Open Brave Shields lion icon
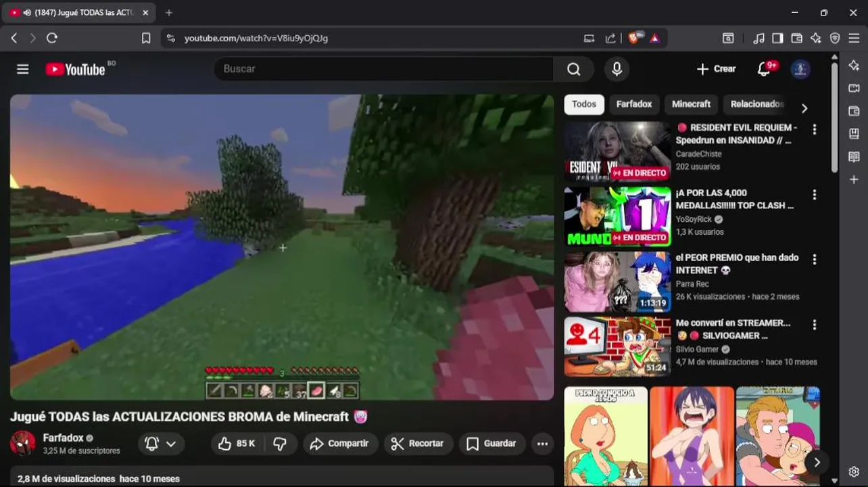The width and height of the screenshot is (868, 487). (633, 39)
